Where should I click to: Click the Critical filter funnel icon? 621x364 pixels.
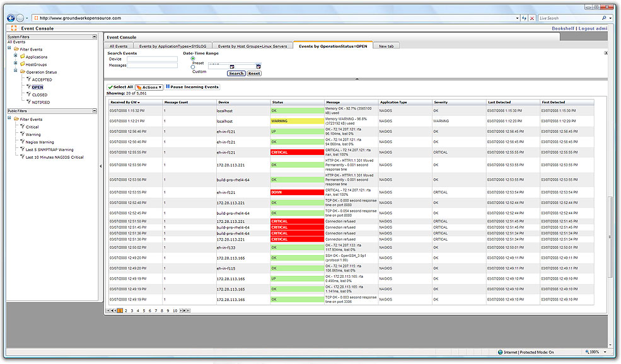pos(21,127)
